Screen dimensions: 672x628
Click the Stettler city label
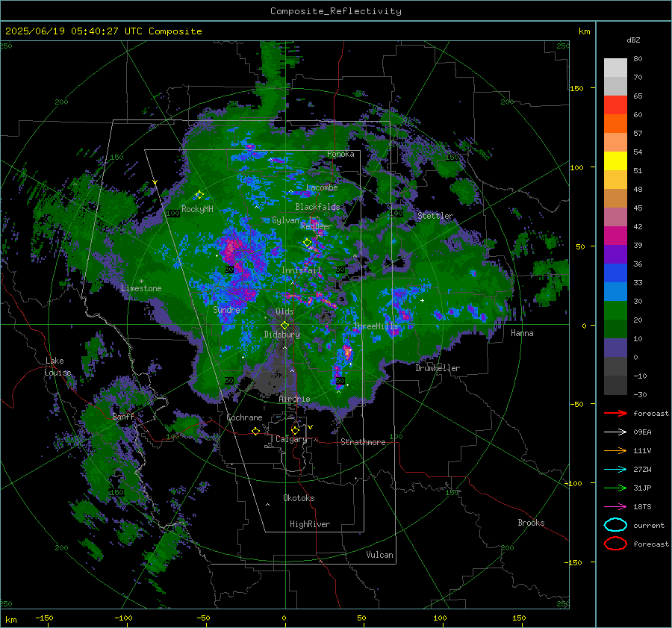(x=435, y=216)
